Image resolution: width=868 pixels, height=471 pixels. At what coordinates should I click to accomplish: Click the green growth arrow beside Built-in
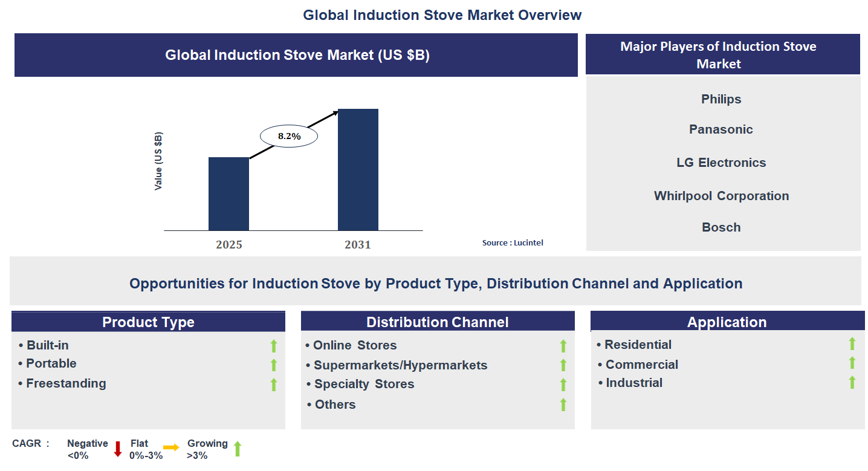[x=273, y=346]
